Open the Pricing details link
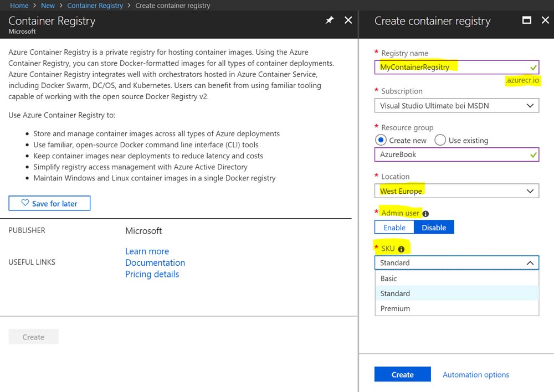This screenshot has height=392, width=554. coord(152,274)
